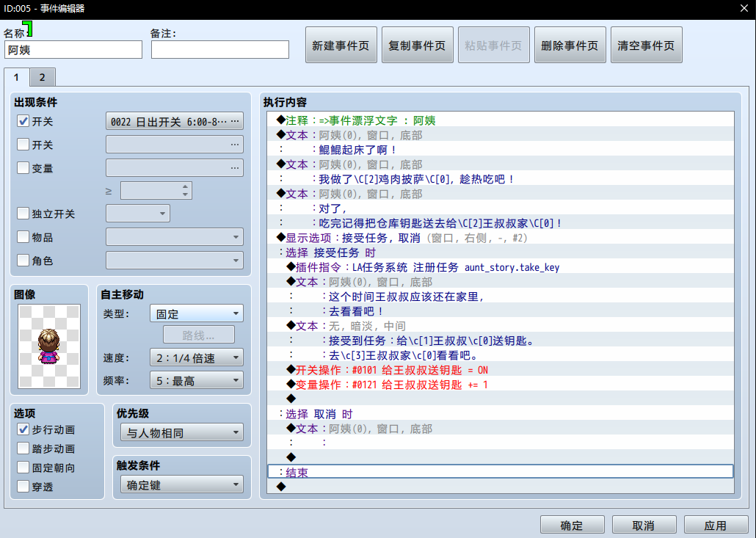The width and height of the screenshot is (756, 538).
Task: Select the line 对了,
Action: pyautogui.click(x=501, y=208)
